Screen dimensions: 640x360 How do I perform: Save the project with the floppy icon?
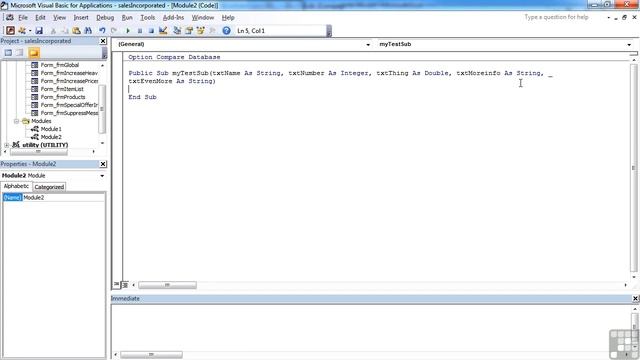coord(39,31)
